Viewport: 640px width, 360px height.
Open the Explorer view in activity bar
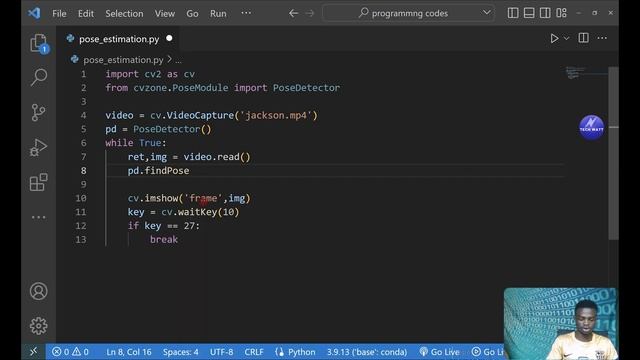pyautogui.click(x=39, y=43)
